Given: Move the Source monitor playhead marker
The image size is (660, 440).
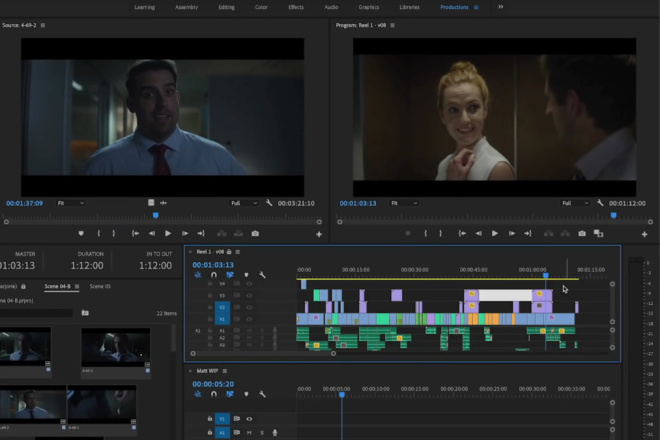Looking at the screenshot, I should tap(156, 215).
